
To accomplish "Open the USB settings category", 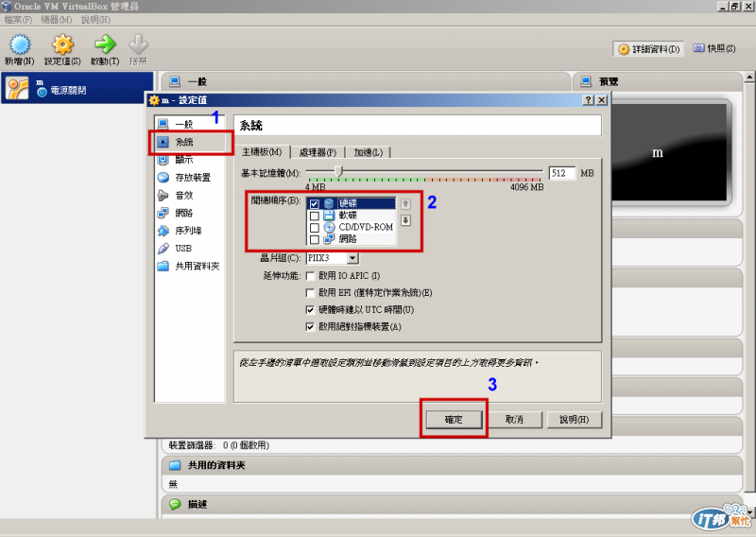I will (190, 249).
